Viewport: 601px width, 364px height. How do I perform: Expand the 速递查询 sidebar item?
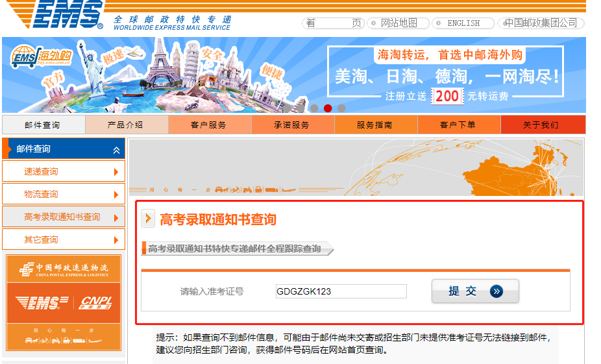(116, 172)
